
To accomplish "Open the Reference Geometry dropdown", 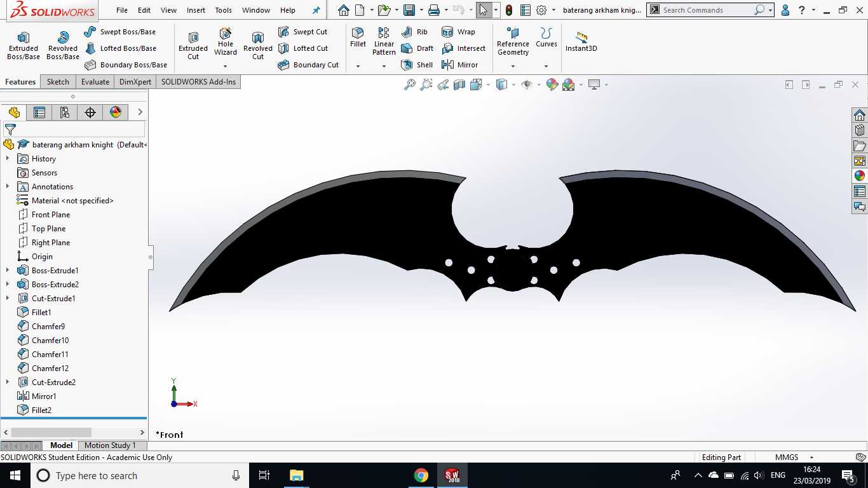I will click(513, 66).
